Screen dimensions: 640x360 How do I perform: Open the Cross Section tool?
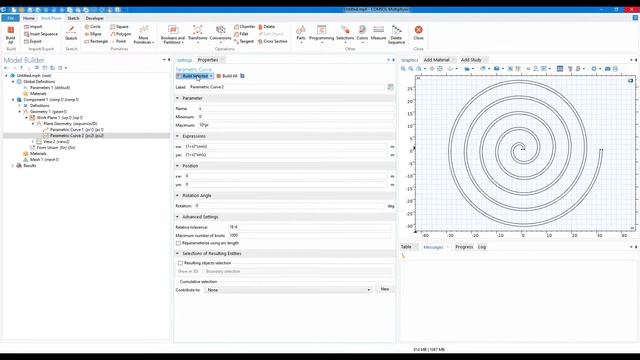click(273, 41)
